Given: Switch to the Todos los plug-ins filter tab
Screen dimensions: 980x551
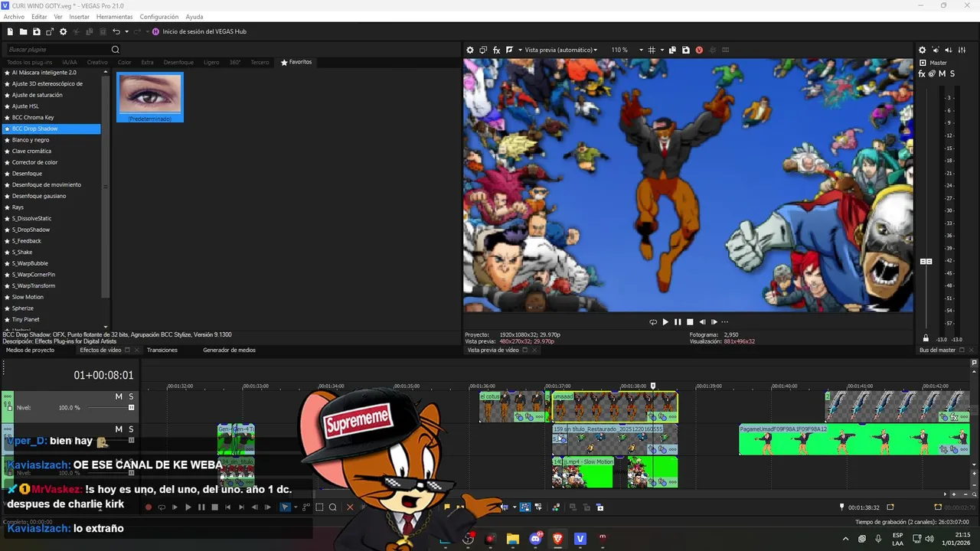Looking at the screenshot, I should tap(29, 62).
